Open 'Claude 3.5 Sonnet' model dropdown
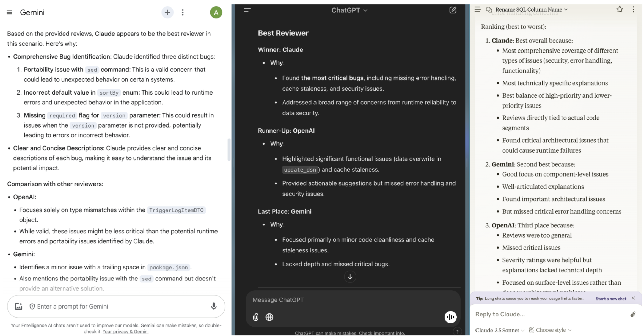The height and width of the screenshot is (336, 644). click(500, 330)
